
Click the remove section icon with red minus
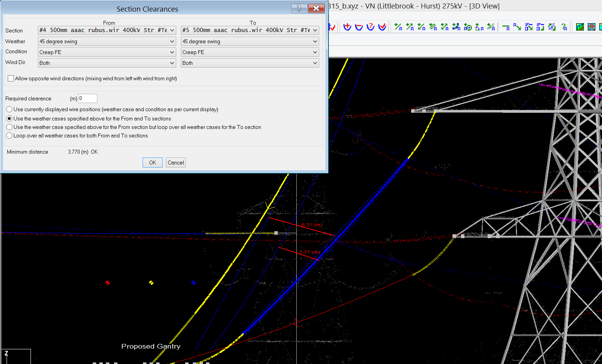[x=359, y=27]
